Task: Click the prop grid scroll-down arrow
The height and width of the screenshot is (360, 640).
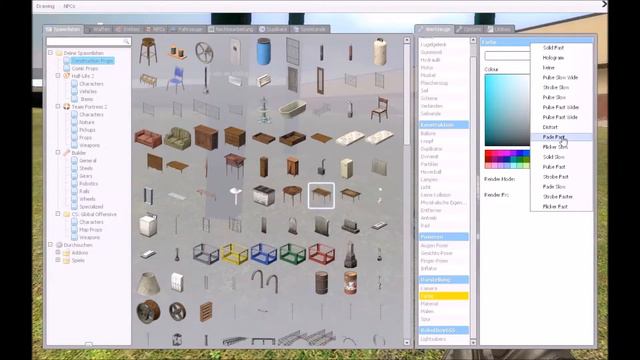Action: click(407, 342)
